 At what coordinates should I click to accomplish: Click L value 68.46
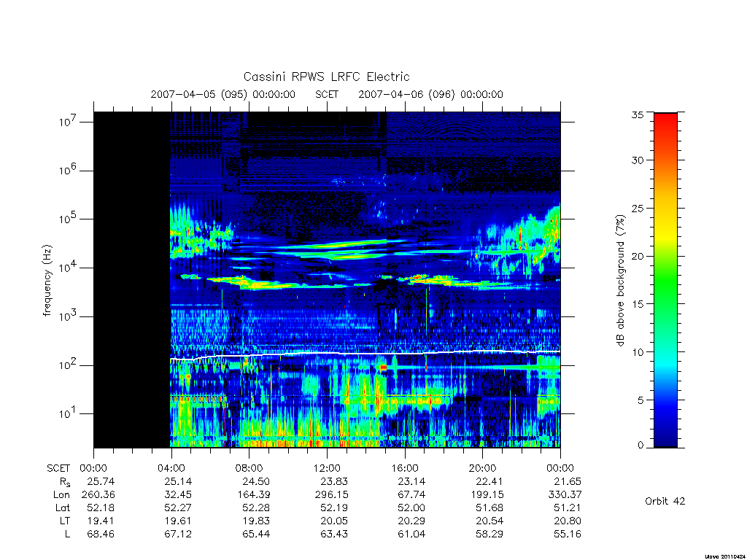[101, 534]
